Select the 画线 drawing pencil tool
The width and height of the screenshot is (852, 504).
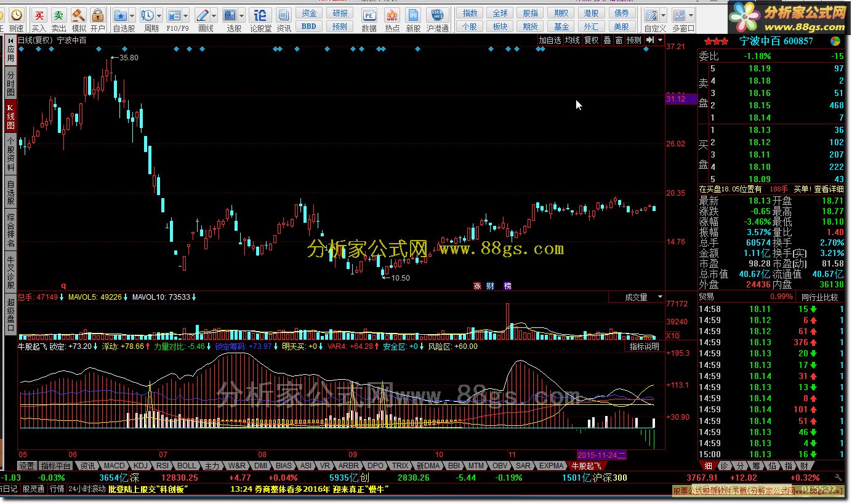click(203, 15)
